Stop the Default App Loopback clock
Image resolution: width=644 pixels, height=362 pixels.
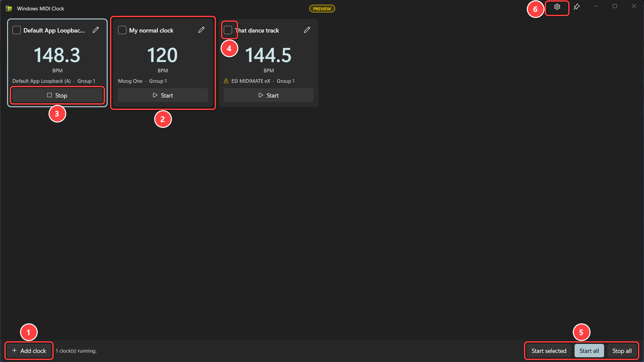[57, 95]
